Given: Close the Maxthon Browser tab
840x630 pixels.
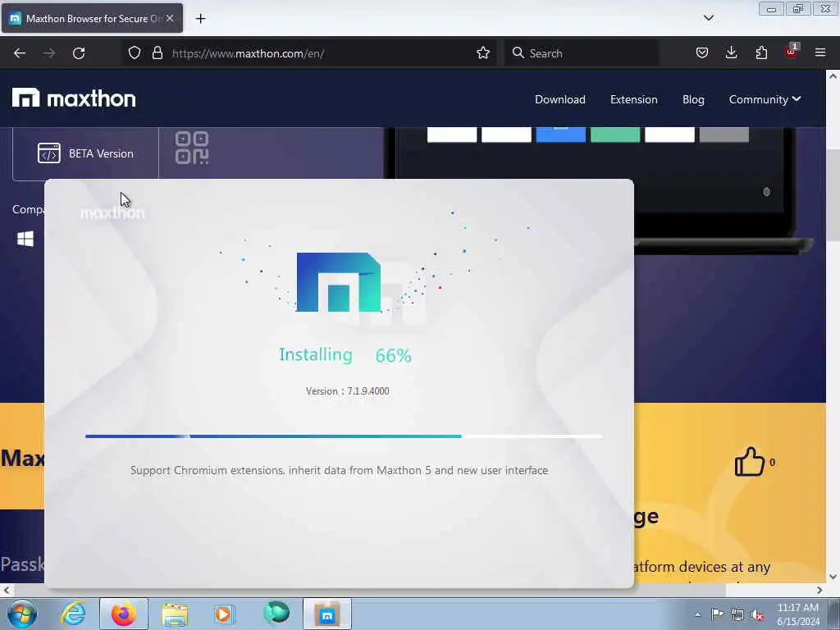Looking at the screenshot, I should click(x=170, y=18).
